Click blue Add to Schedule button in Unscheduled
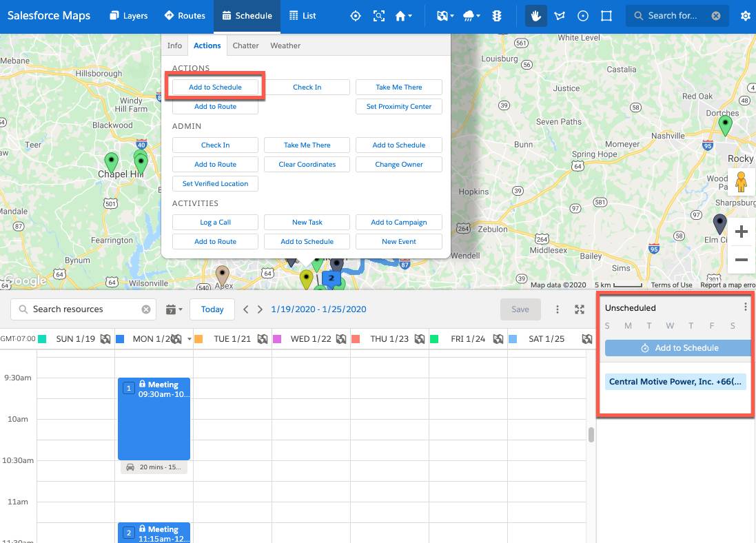The image size is (756, 543). point(678,348)
